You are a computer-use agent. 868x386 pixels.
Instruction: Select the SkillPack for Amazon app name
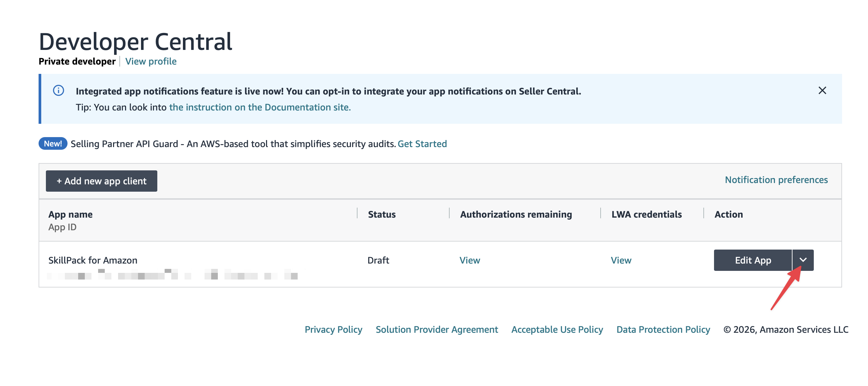[x=93, y=260]
